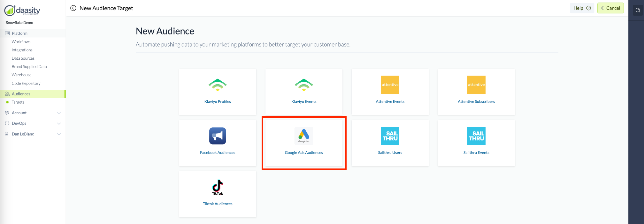The image size is (644, 224).
Task: Click the Klaviyo Profiles logo icon
Action: click(218, 85)
